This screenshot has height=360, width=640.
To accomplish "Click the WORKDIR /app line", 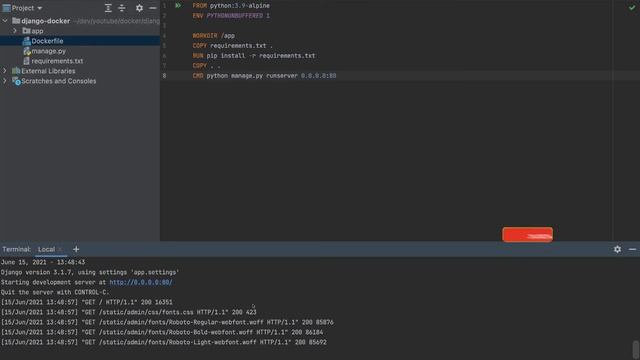I will tap(213, 36).
